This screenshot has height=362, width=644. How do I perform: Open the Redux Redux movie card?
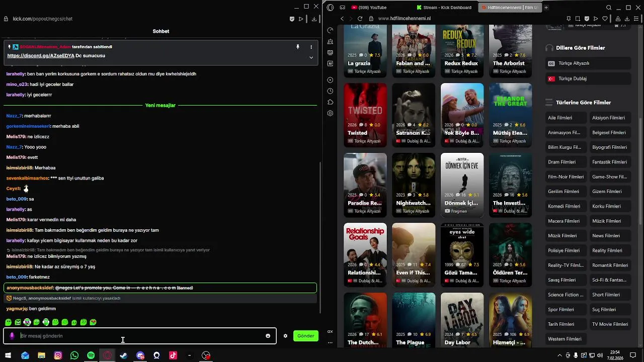(462, 50)
